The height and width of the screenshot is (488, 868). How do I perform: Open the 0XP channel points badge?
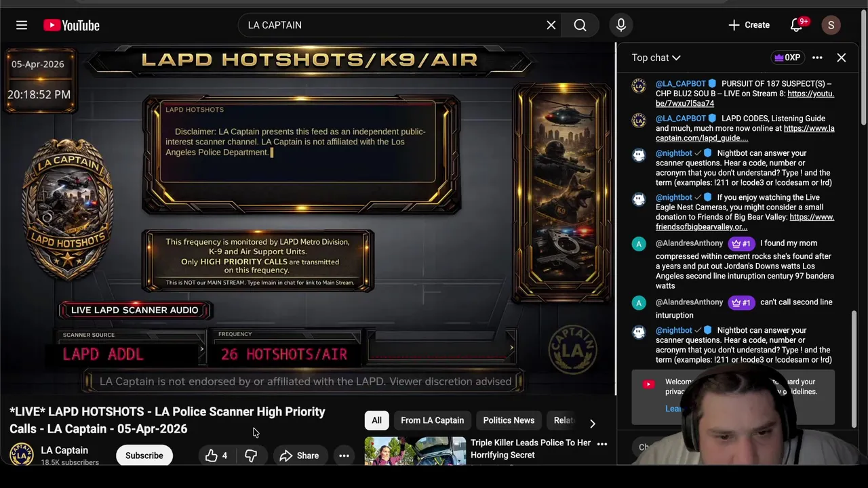787,58
